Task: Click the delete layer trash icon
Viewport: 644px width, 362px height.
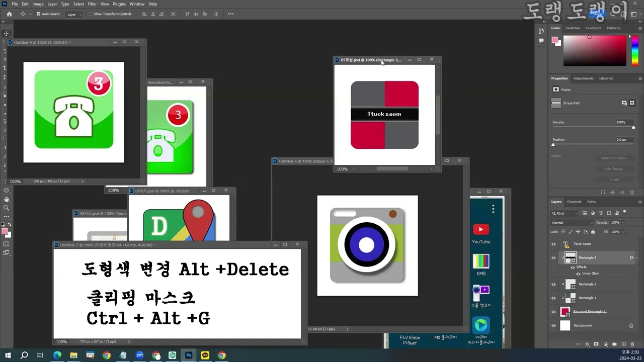Action: tap(632, 344)
